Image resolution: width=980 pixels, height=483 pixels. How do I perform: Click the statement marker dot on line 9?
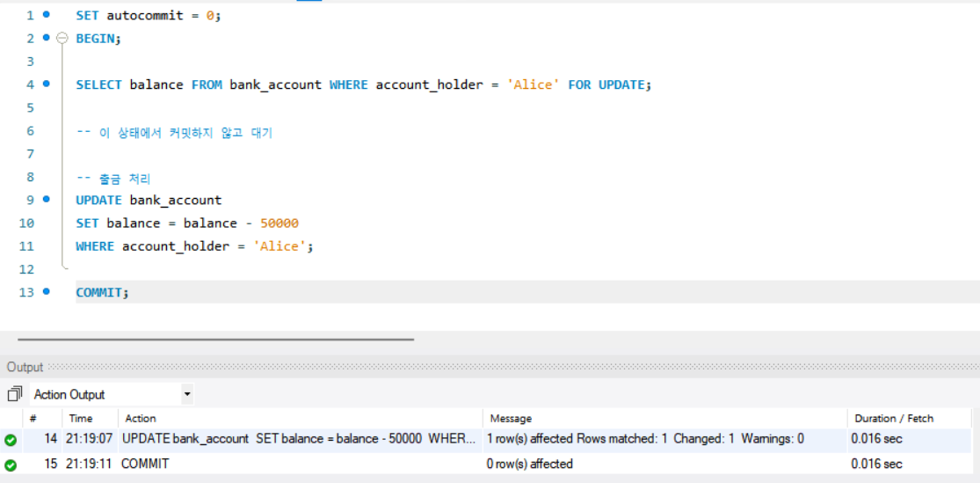[46, 199]
